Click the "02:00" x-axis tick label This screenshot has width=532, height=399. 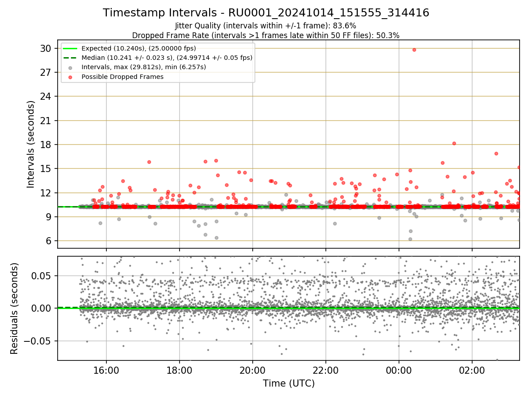point(472,370)
